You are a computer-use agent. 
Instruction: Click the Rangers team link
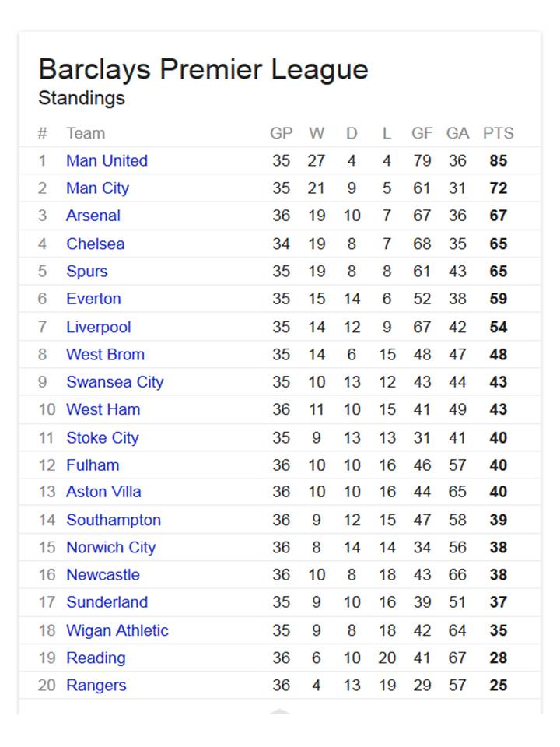coord(96,685)
